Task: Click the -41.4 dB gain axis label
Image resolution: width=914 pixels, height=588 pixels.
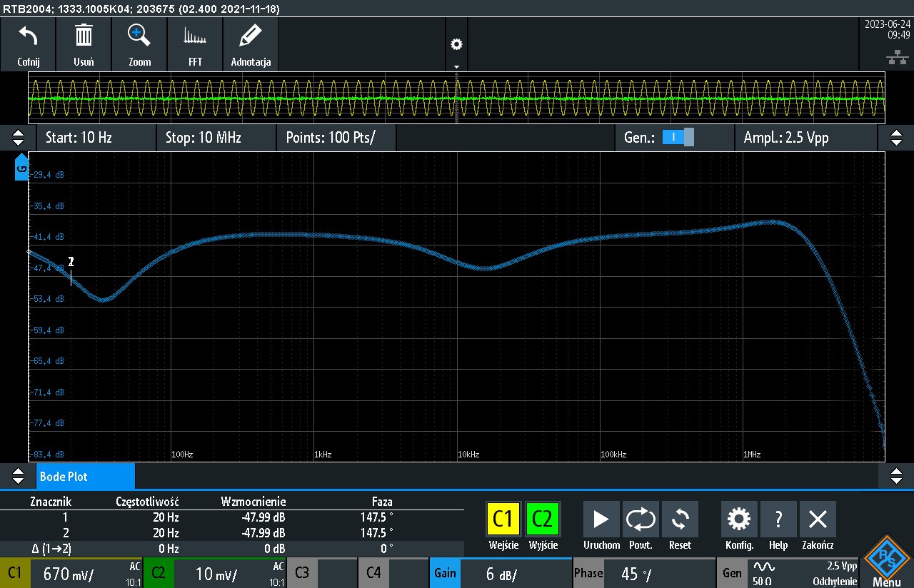Action: tap(47, 237)
